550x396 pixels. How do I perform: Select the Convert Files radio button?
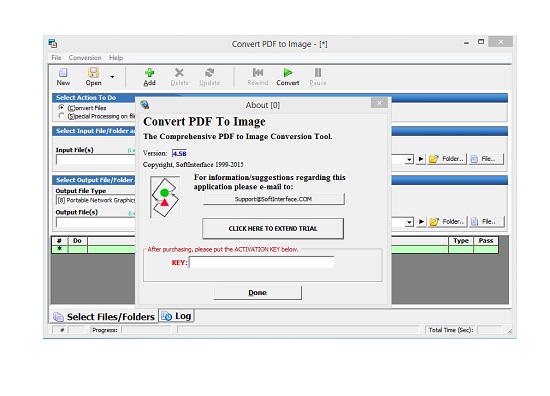(x=62, y=107)
